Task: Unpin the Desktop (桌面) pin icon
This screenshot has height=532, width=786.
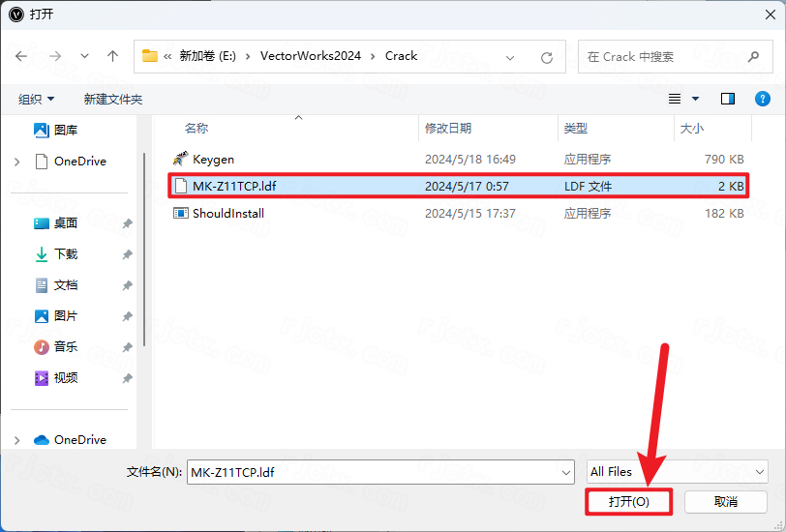Action: [x=127, y=223]
